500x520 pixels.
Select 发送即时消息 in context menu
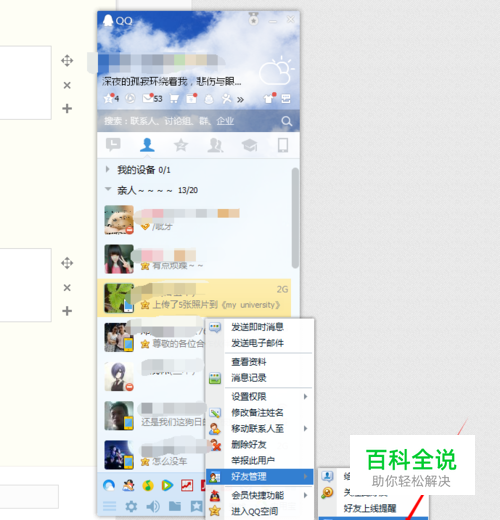tap(257, 327)
